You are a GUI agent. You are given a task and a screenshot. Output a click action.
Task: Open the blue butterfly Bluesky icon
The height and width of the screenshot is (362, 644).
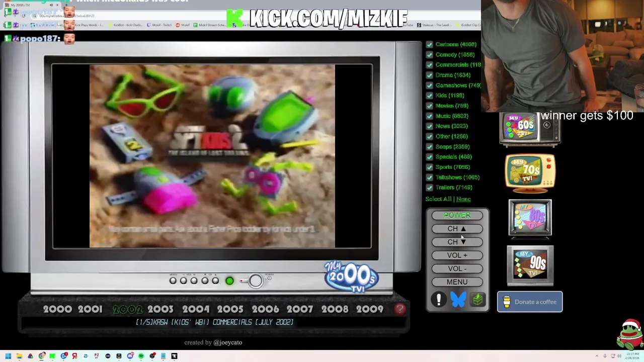458,300
